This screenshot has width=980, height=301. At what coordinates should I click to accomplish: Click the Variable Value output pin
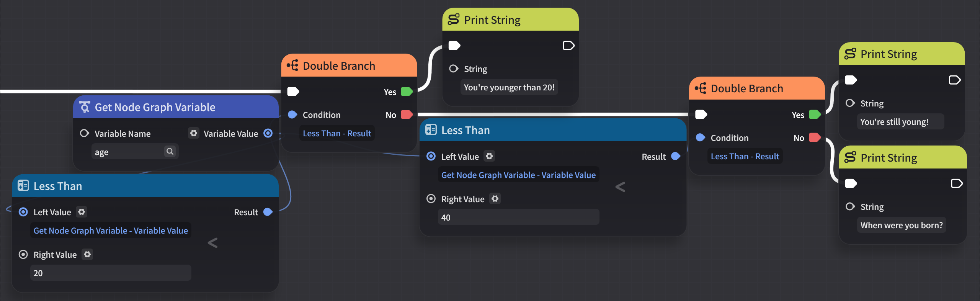pyautogui.click(x=268, y=133)
